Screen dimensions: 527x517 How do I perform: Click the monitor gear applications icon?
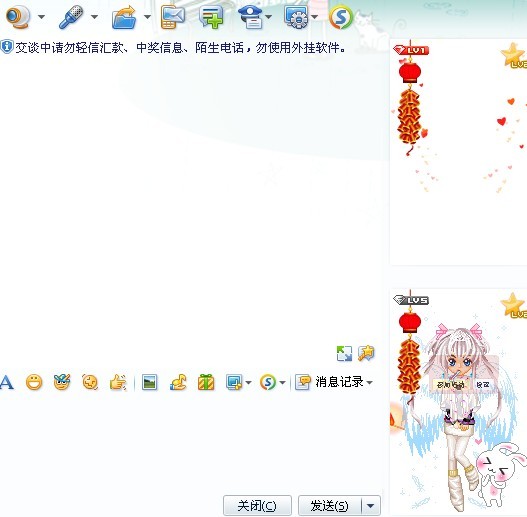pos(296,17)
